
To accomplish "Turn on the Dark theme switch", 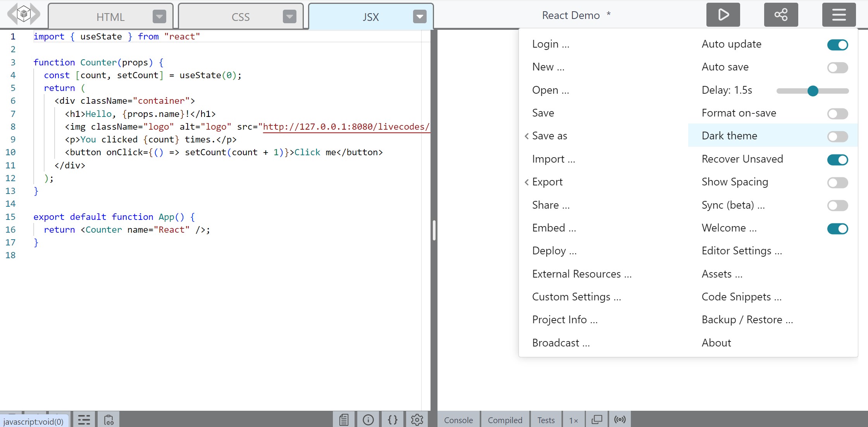I will pyautogui.click(x=837, y=136).
